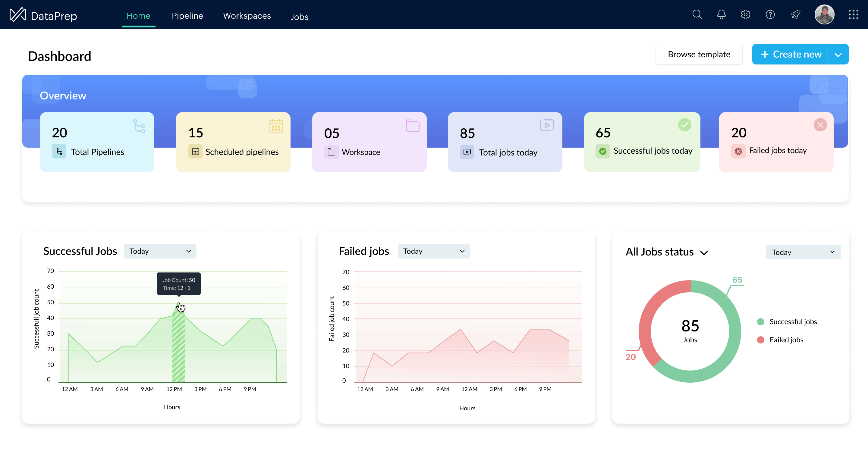This screenshot has width=868, height=470.
Task: Click the Workspace folder icon
Action: (331, 152)
